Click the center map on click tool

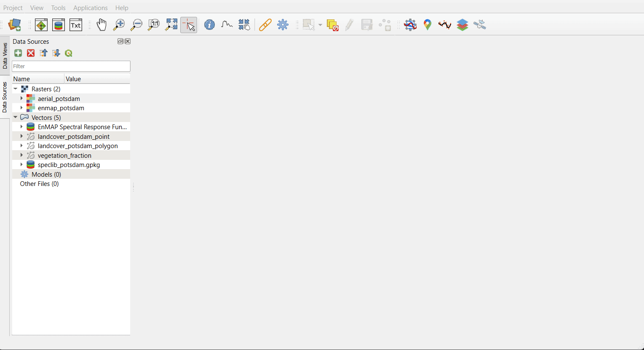click(244, 25)
